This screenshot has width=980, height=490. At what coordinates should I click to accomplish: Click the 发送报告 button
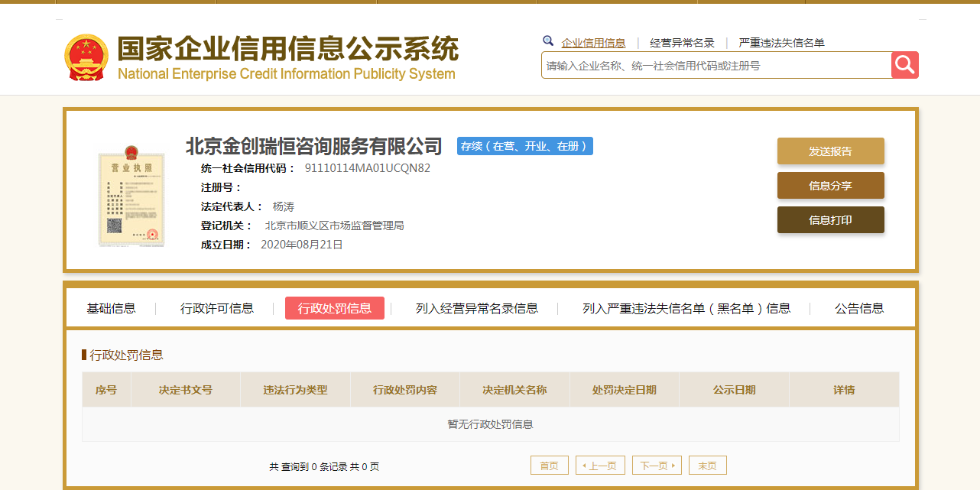(831, 151)
